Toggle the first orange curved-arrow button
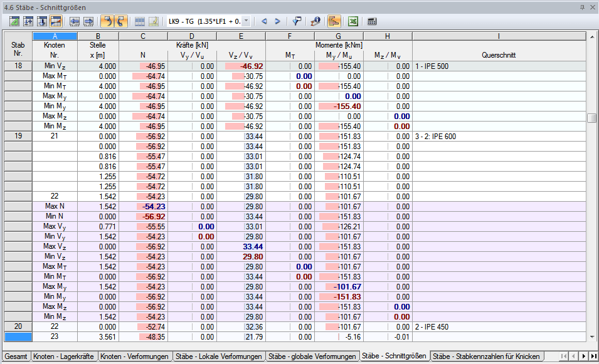Viewport: 599px width, 364px height. (107, 21)
